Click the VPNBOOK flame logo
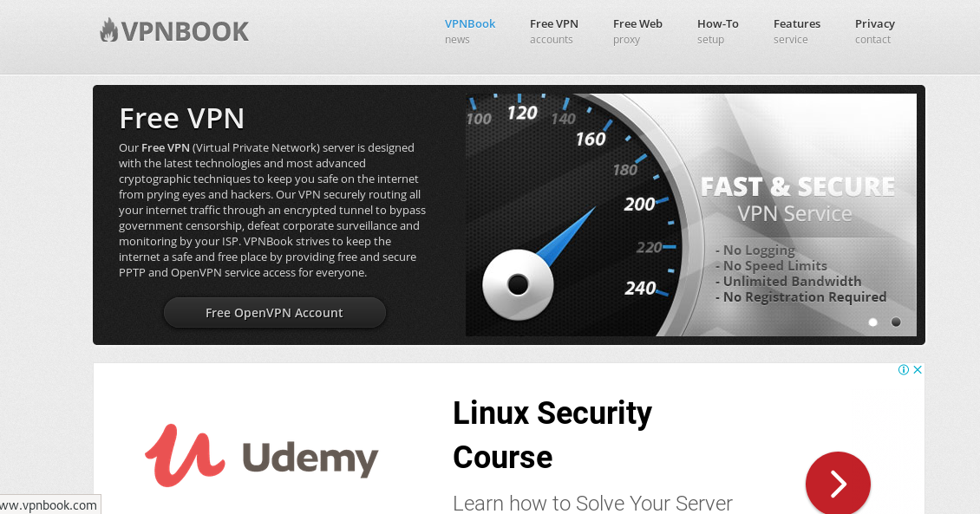980x514 pixels. tap(173, 31)
